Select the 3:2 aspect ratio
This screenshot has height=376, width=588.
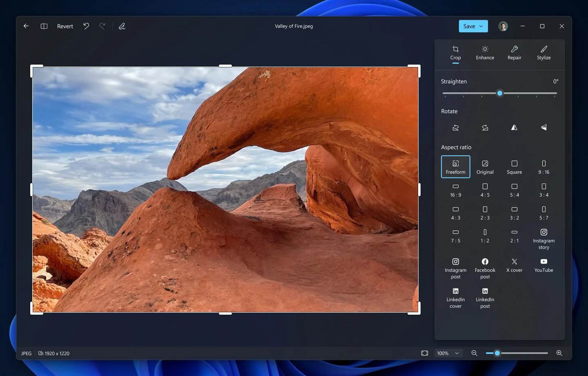[514, 213]
